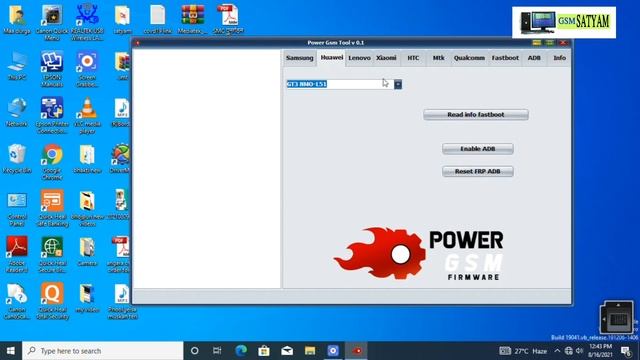Open the REALTEK USB Wireless desktop shortcut
Viewport: 640px width, 360px height.
click(x=87, y=22)
